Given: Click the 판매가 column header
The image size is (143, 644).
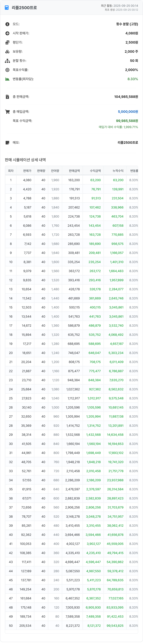Looking at the screenshot, I should pyautogui.click(x=27, y=171).
